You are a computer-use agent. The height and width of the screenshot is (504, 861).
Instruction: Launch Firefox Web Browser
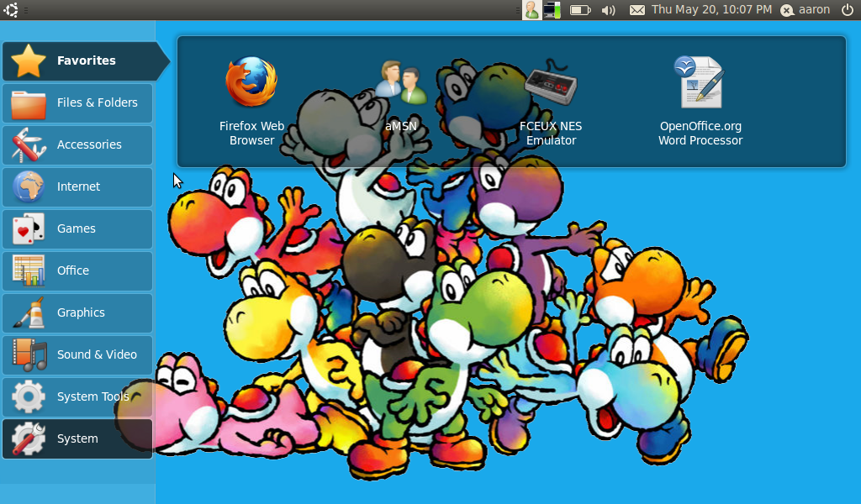(251, 100)
